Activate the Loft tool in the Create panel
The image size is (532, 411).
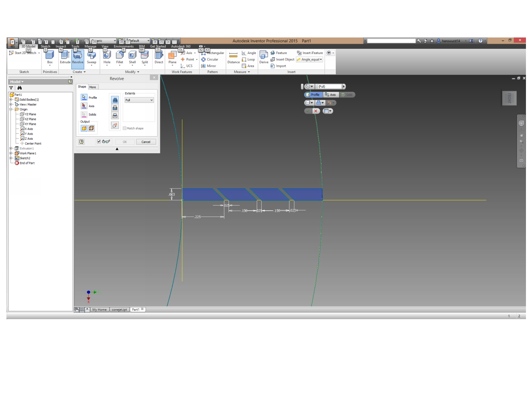pos(92,64)
